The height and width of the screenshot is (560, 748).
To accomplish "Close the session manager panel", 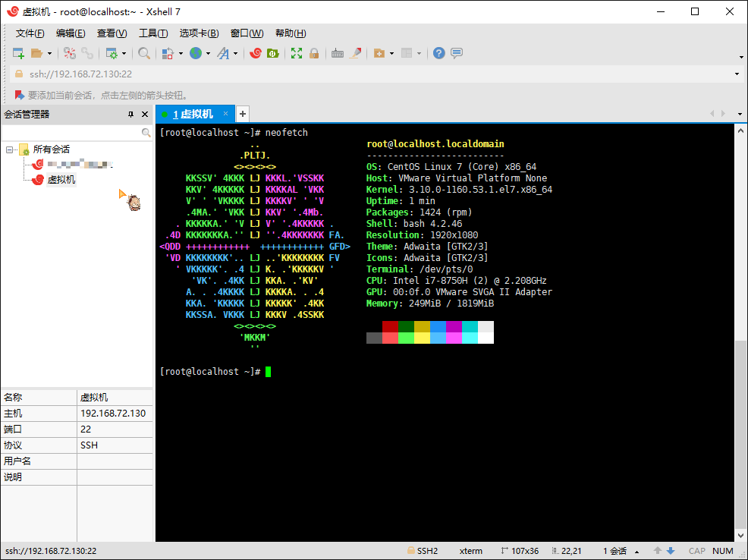I will [x=145, y=115].
